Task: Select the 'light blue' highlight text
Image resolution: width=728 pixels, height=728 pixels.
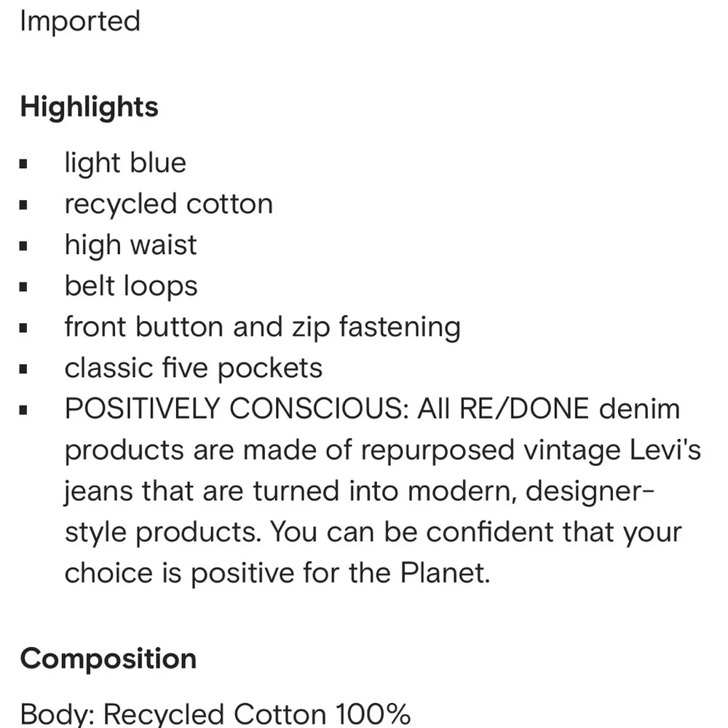Action: pyautogui.click(x=125, y=163)
